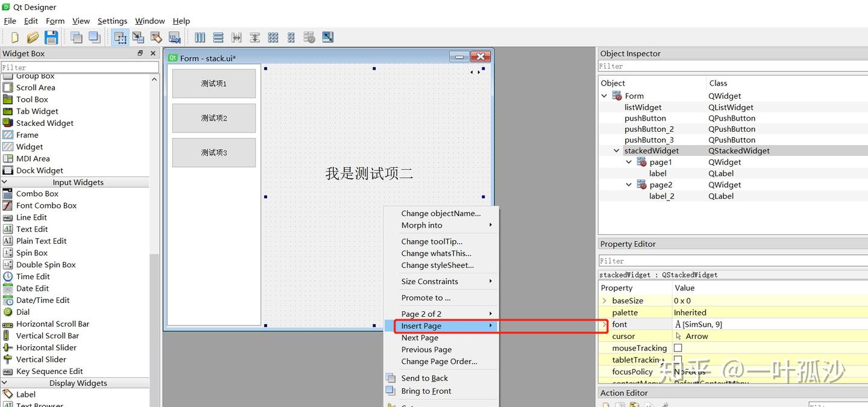Open the Settings menu
868x407 pixels.
click(x=112, y=20)
